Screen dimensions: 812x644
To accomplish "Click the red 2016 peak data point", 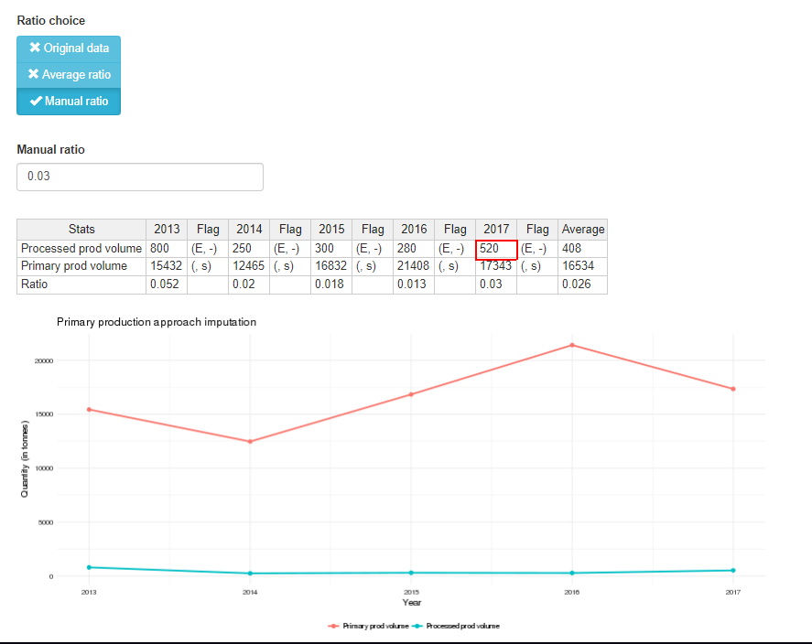I will 572,345.
